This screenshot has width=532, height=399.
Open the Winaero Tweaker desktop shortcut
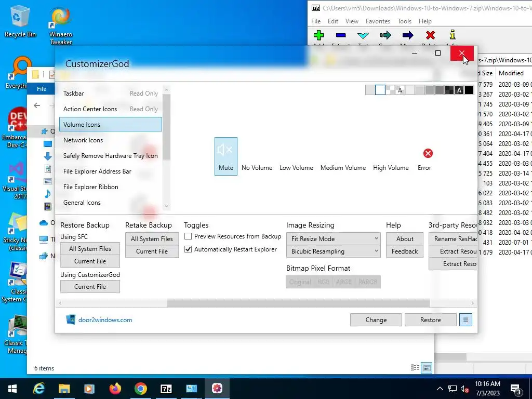click(x=61, y=26)
